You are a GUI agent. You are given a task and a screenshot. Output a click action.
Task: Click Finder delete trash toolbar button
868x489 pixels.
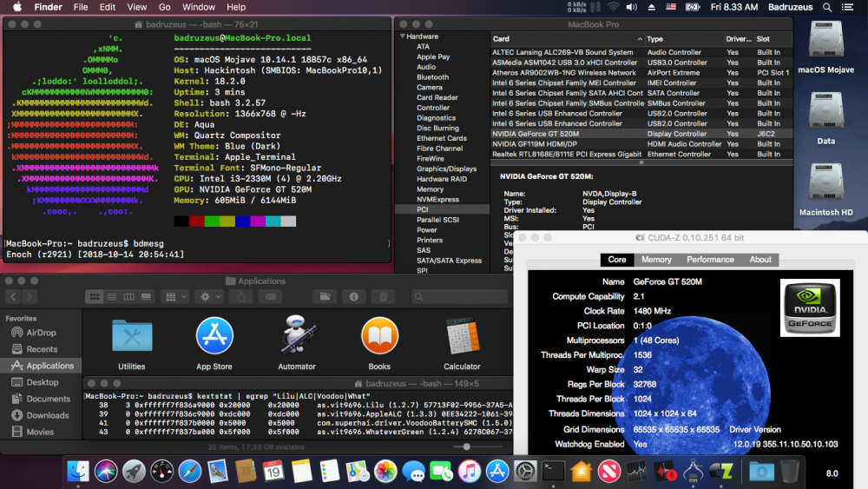(x=383, y=297)
